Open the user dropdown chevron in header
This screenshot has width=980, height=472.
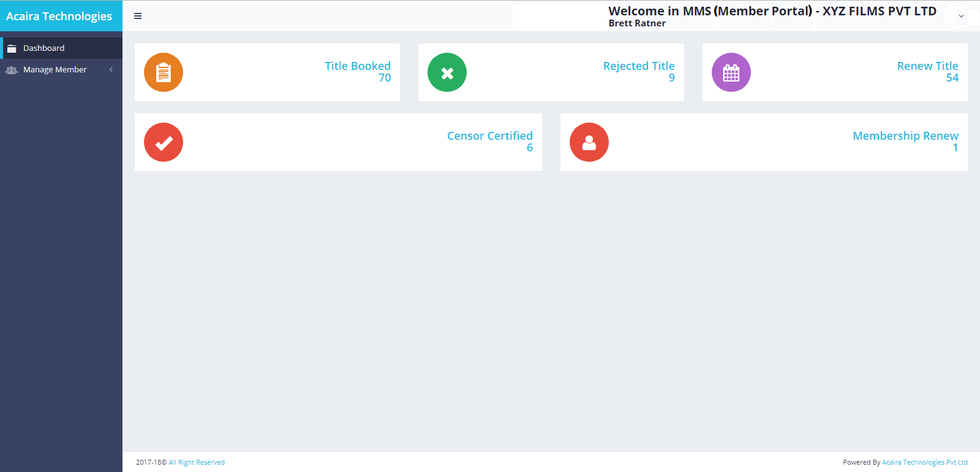point(961,17)
